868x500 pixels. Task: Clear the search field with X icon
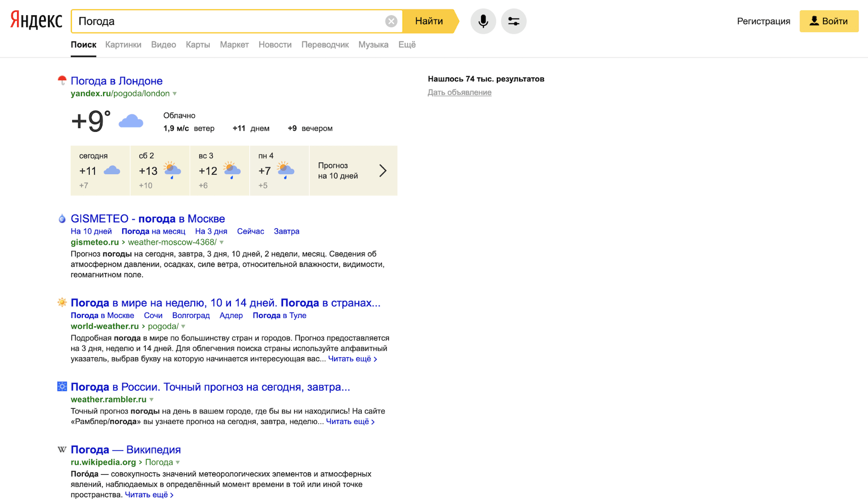click(x=391, y=21)
